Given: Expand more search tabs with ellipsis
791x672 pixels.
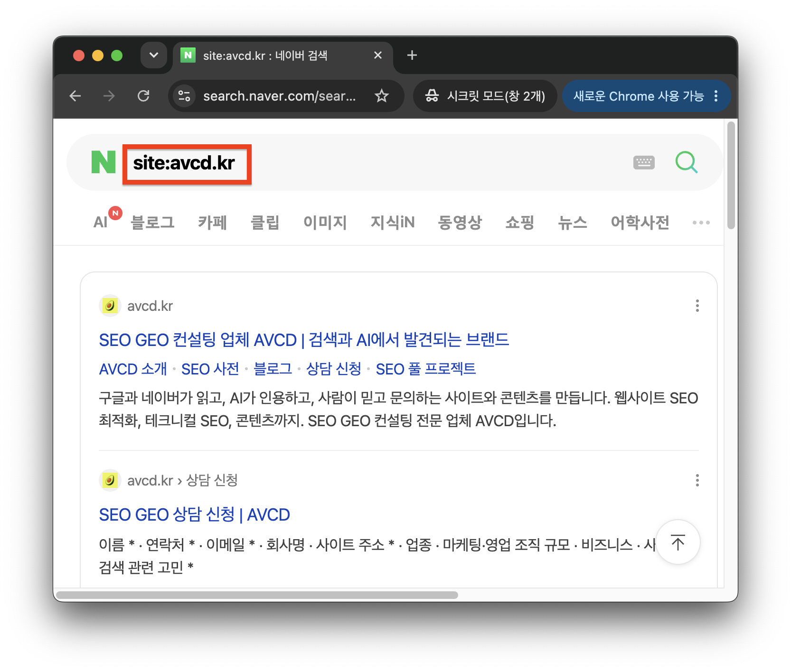Looking at the screenshot, I should pos(701,222).
